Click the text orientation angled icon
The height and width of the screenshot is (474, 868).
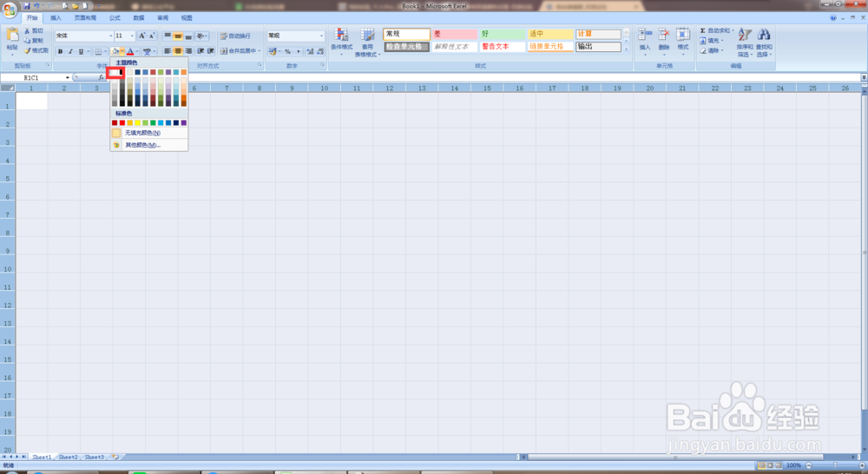200,36
